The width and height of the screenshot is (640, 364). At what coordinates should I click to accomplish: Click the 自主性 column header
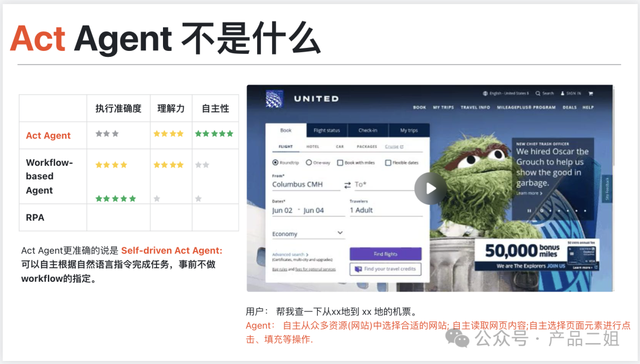click(216, 108)
